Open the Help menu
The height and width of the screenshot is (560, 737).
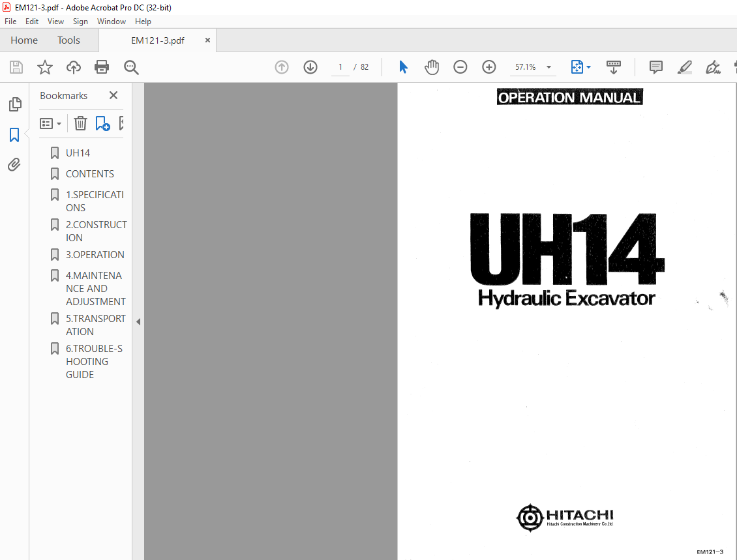point(143,21)
